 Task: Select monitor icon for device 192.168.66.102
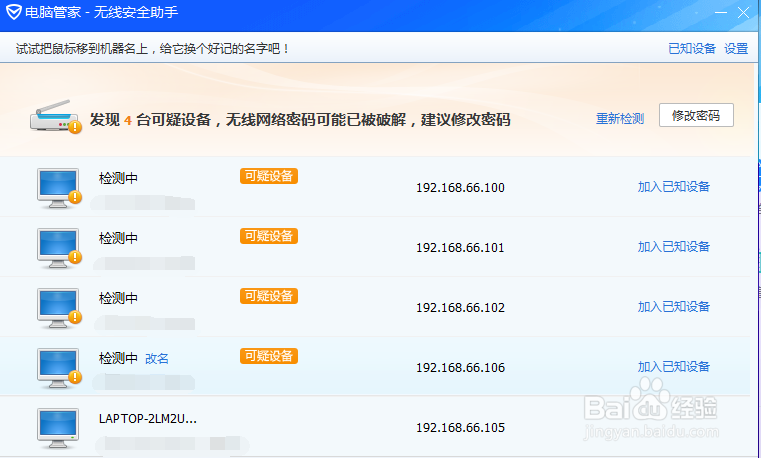point(59,309)
